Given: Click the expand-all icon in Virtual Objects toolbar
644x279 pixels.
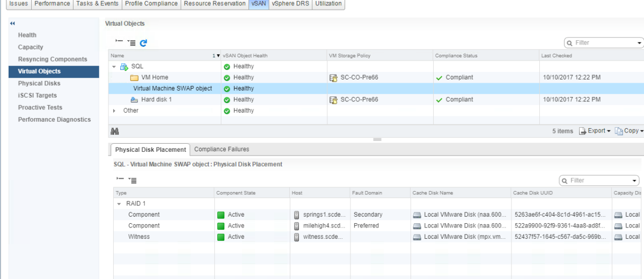Looking at the screenshot, I should click(x=131, y=43).
